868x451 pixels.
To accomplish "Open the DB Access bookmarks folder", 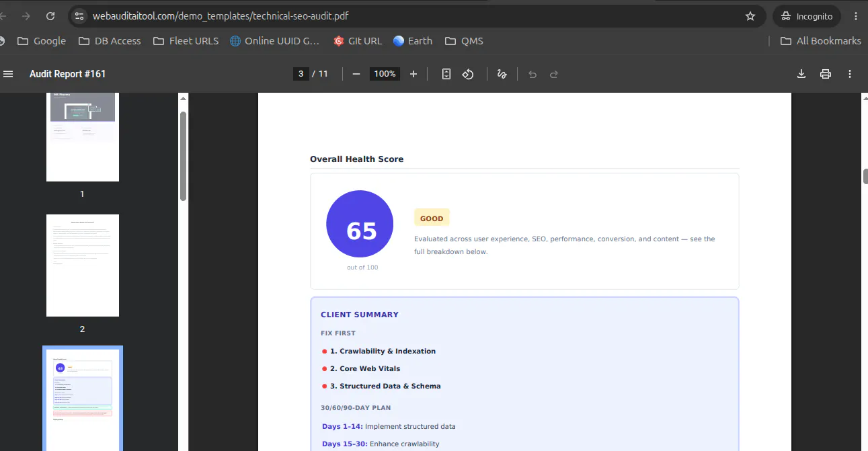I will (110, 41).
